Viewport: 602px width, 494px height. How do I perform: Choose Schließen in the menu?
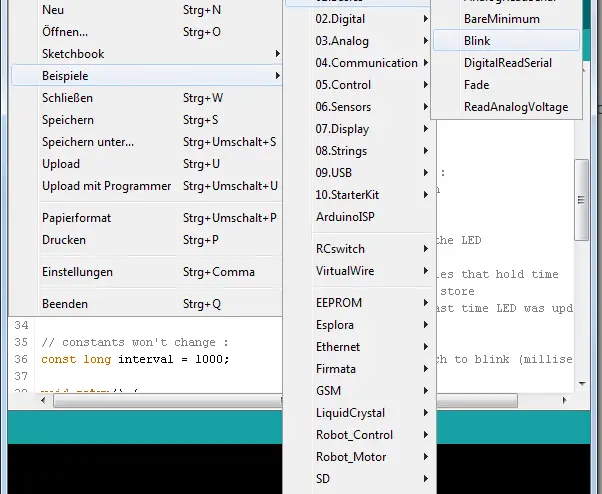click(147, 98)
